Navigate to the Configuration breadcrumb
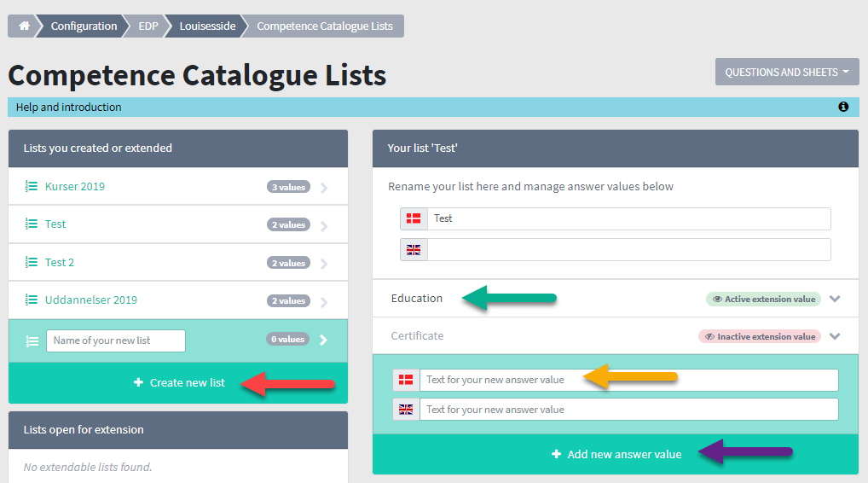Image resolution: width=868 pixels, height=483 pixels. tap(84, 26)
